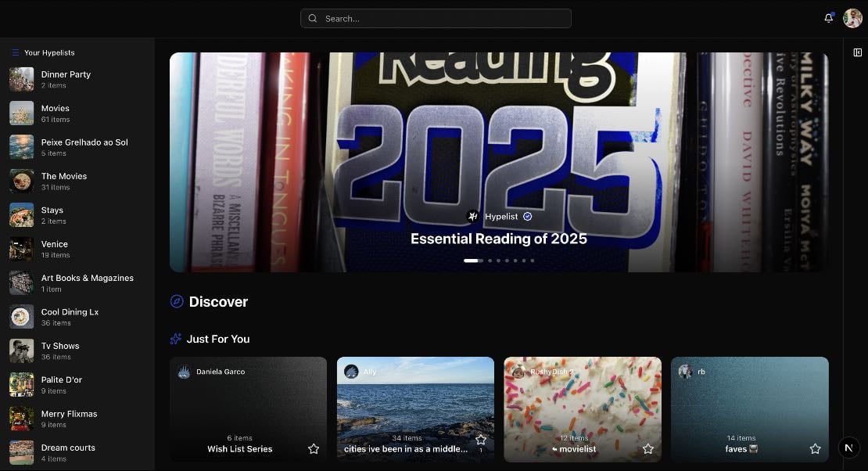Star the faves list
Image resolution: width=868 pixels, height=471 pixels.
tap(815, 449)
